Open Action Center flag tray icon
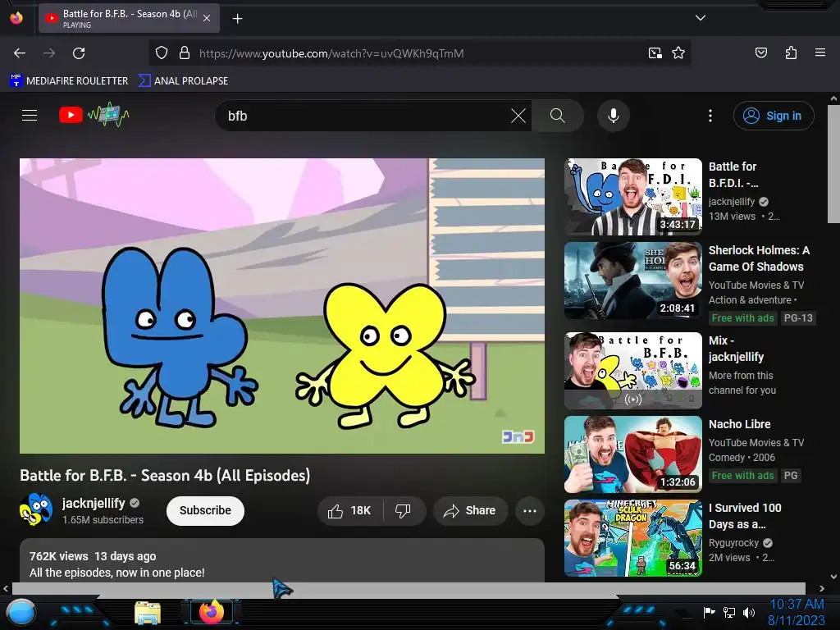Image resolution: width=840 pixels, height=630 pixels. (x=709, y=612)
